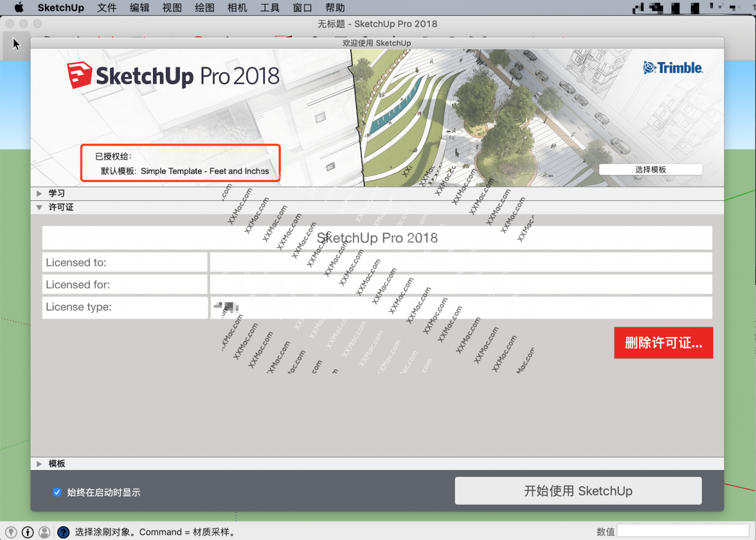
Task: Click the SketchUp Pro 2018 logo
Action: point(173,76)
